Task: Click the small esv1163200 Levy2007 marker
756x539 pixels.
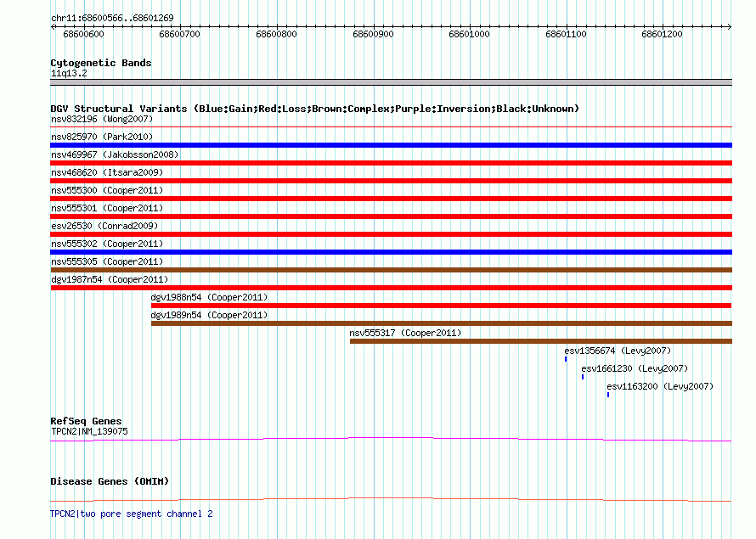Action: (x=608, y=395)
